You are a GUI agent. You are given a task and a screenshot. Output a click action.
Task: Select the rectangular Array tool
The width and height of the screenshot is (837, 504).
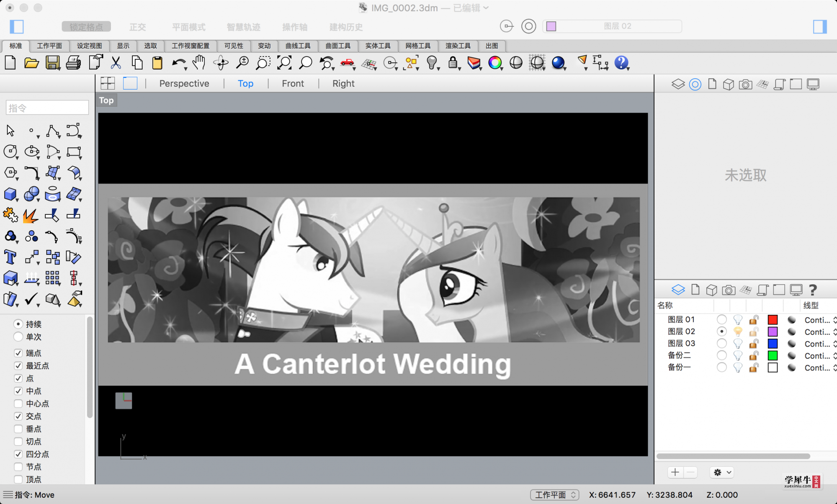click(x=52, y=278)
